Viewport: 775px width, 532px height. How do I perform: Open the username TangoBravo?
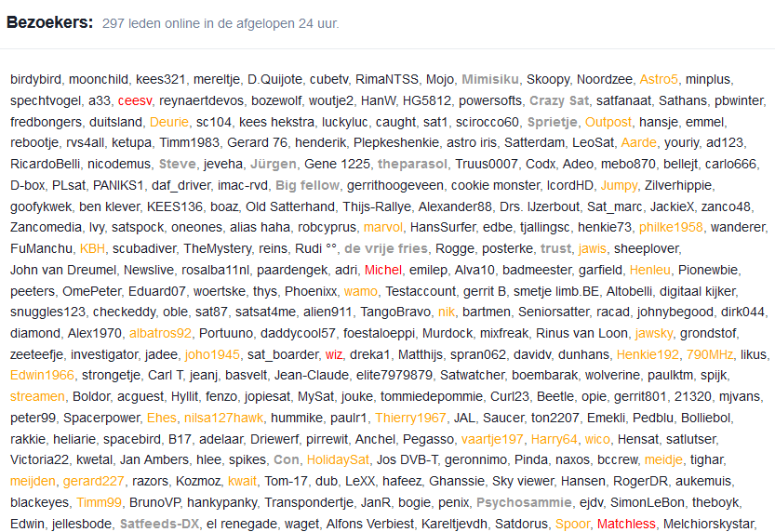(x=394, y=313)
